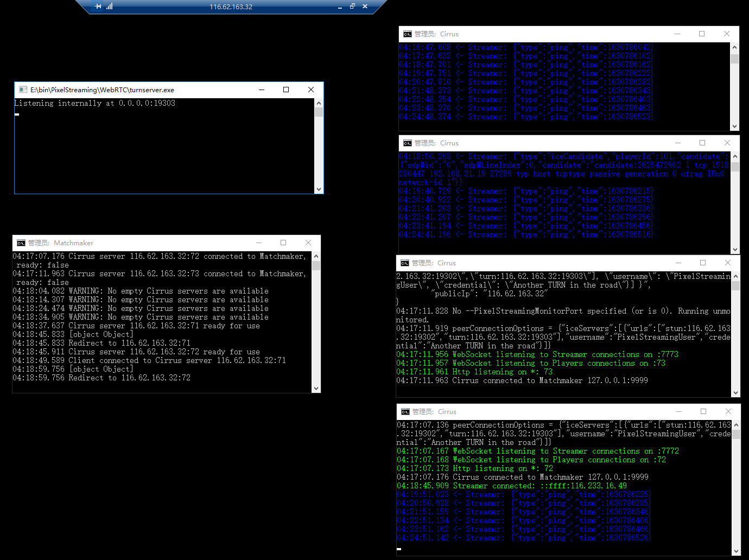This screenshot has width=749, height=560.
Task: Click the turnserver.exe scrollbar thumb
Action: coord(319,112)
